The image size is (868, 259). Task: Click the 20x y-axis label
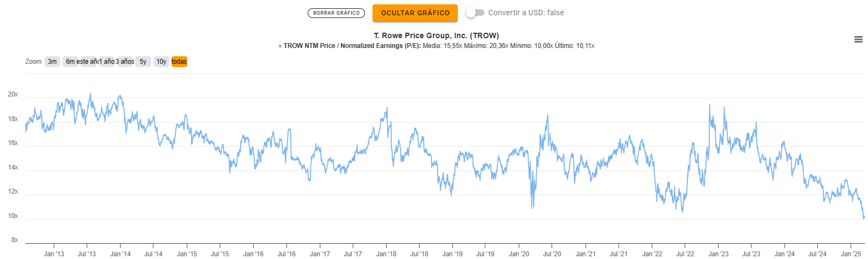click(x=13, y=95)
